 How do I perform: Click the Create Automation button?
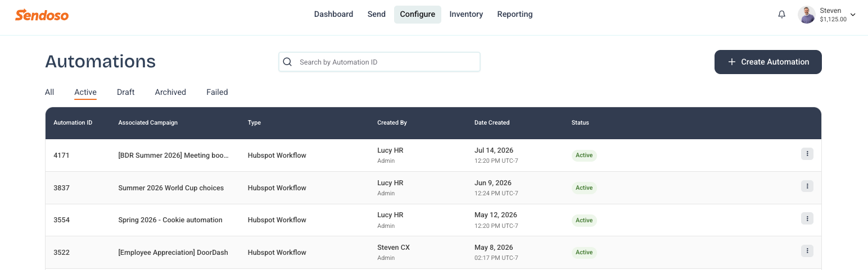pos(768,62)
